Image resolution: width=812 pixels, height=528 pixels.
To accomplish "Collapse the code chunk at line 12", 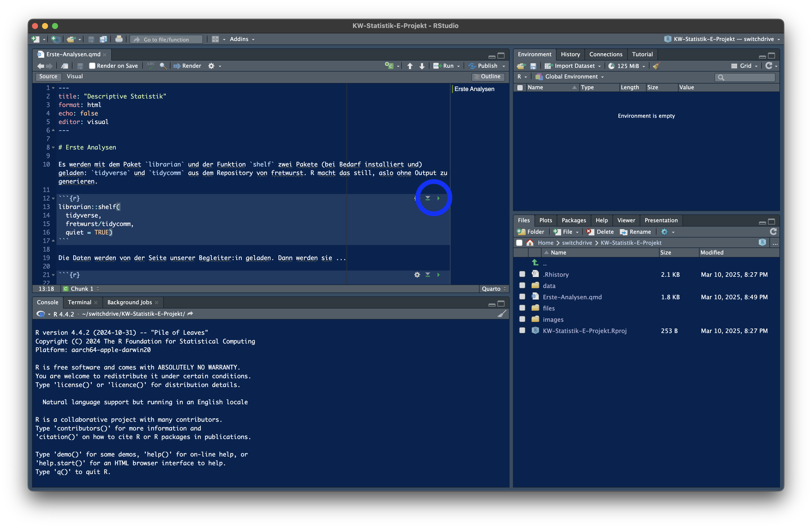I will (53, 198).
